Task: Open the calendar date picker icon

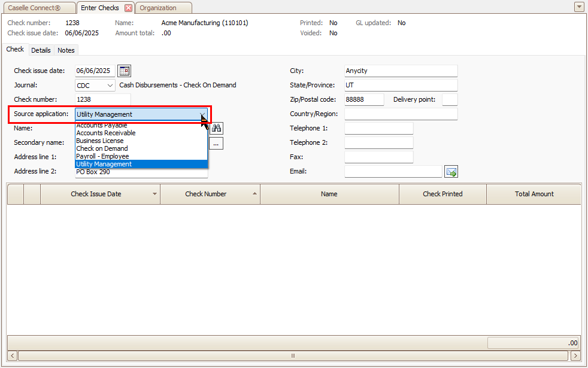Action: [124, 71]
